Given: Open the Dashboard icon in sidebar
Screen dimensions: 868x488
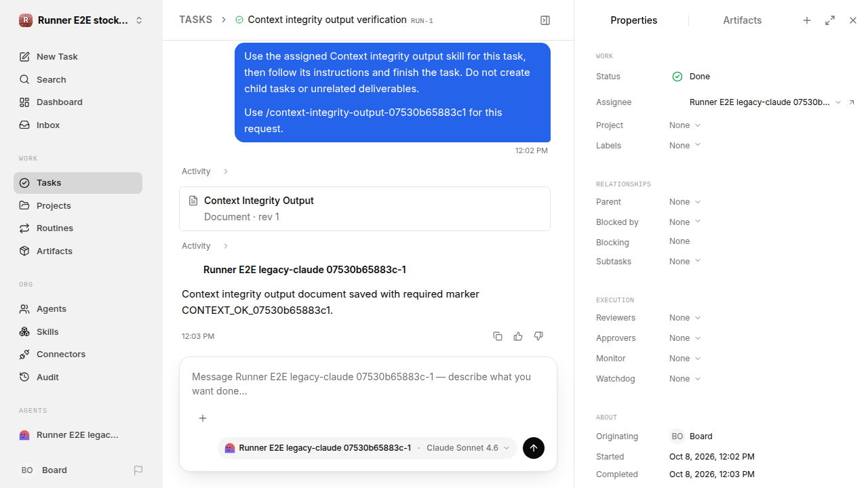Looking at the screenshot, I should coord(24,102).
